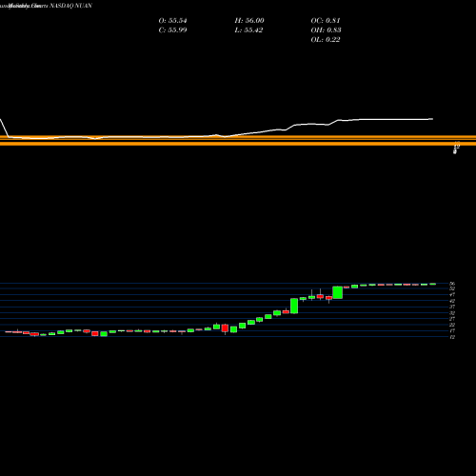This screenshot has width=476, height=476.
Task: Click the large green candle reaching the 52 level
Action: [338, 292]
